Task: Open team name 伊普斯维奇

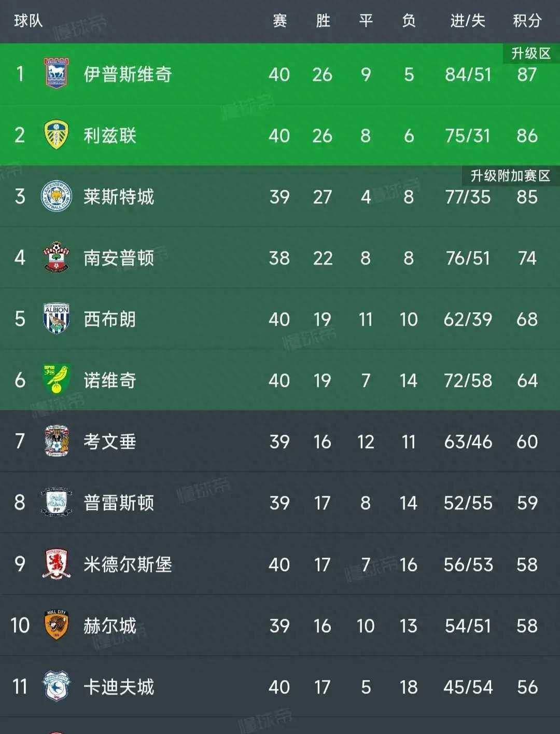Action: coord(128,74)
